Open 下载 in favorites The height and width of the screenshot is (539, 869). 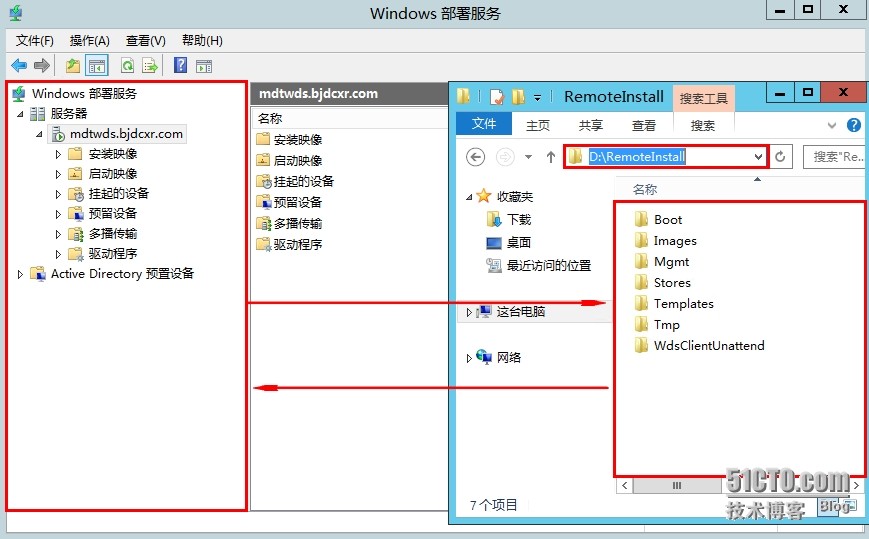519,220
